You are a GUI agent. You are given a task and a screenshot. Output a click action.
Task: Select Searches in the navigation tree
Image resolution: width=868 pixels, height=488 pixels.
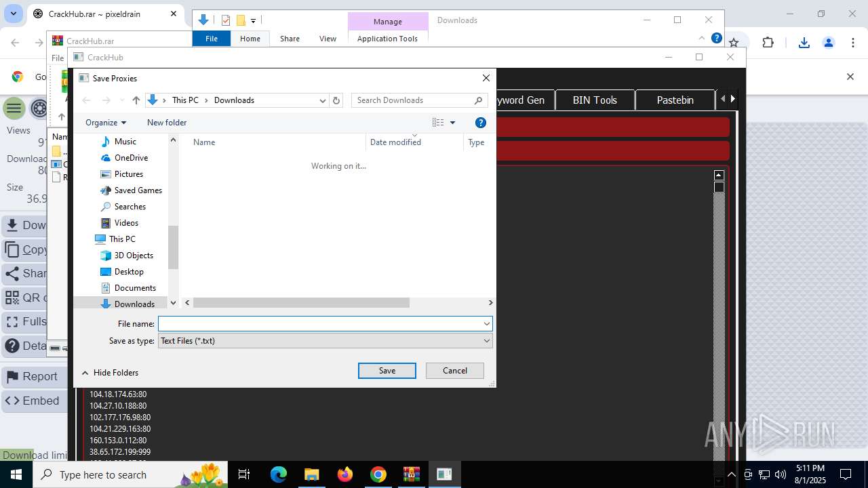(130, 207)
